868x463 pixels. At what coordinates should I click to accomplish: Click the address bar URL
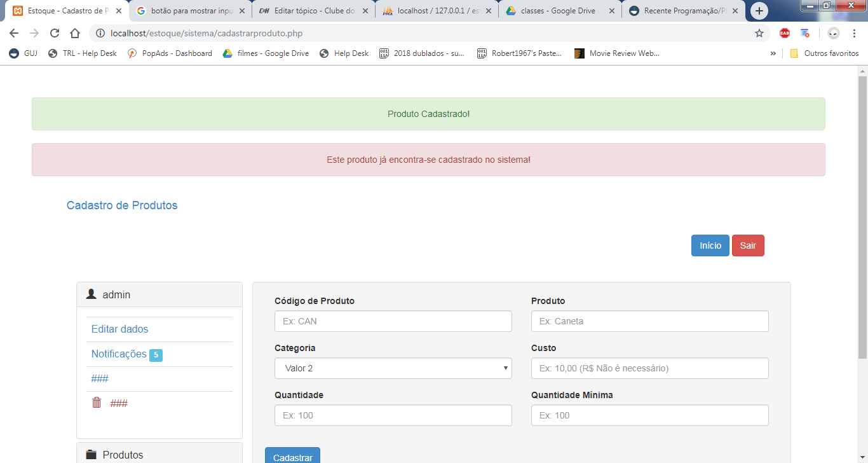207,33
